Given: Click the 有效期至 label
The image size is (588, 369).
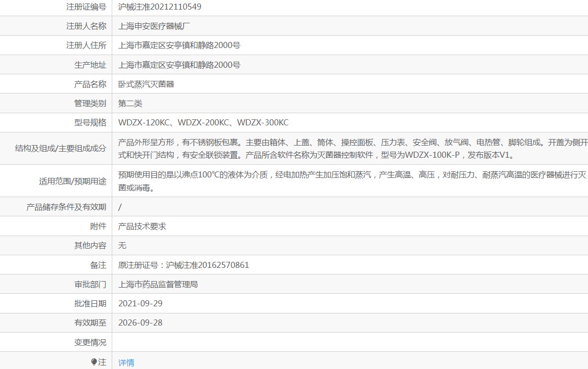Looking at the screenshot, I should [x=91, y=322].
